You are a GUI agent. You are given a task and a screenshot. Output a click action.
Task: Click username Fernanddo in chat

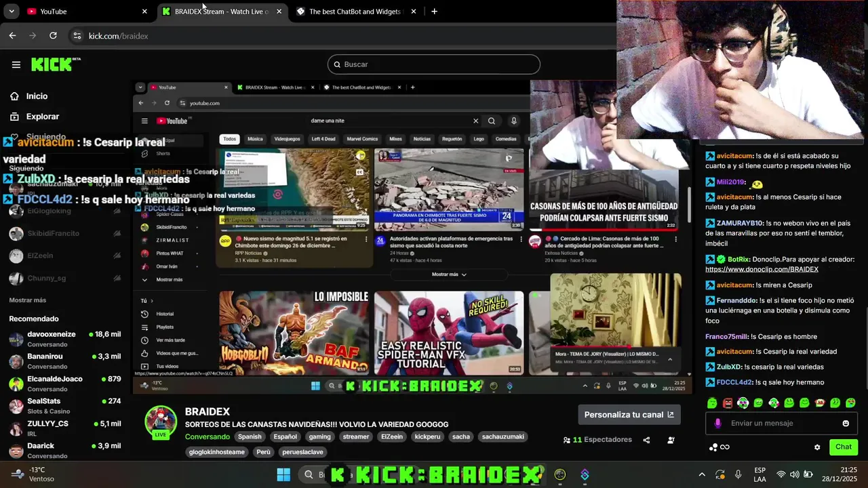(x=737, y=300)
